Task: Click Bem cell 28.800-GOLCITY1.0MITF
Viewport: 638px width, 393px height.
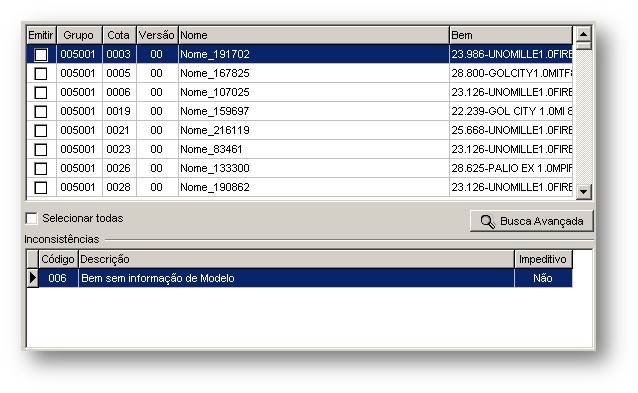Action: click(x=511, y=73)
